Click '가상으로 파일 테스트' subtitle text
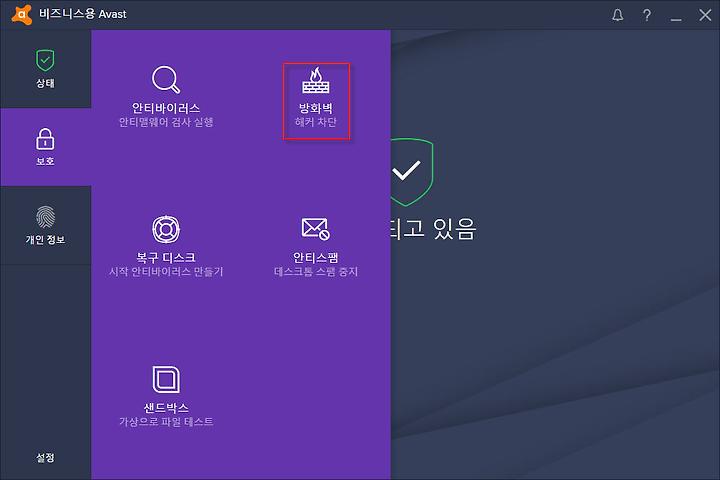The height and width of the screenshot is (480, 720). tap(166, 422)
